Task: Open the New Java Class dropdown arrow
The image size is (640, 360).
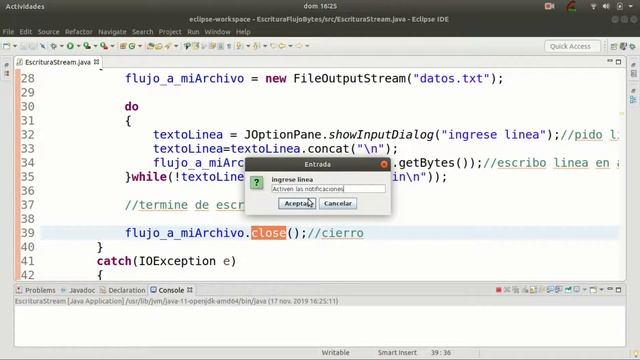Action: point(140,46)
